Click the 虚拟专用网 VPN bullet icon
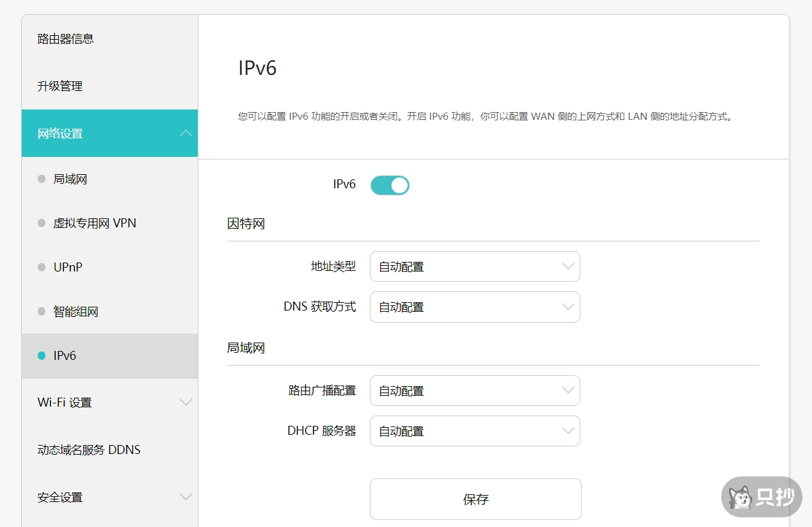This screenshot has width=812, height=527. tap(40, 223)
